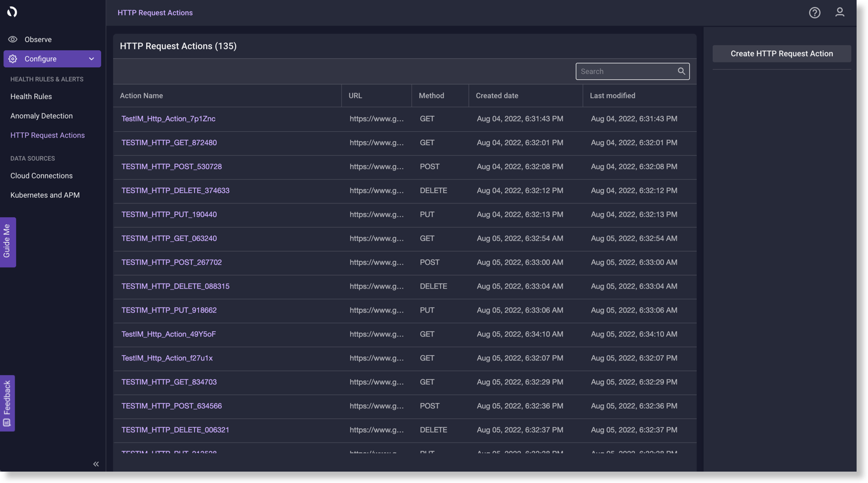Sort by Method column header
The image size is (868, 483).
(431, 96)
